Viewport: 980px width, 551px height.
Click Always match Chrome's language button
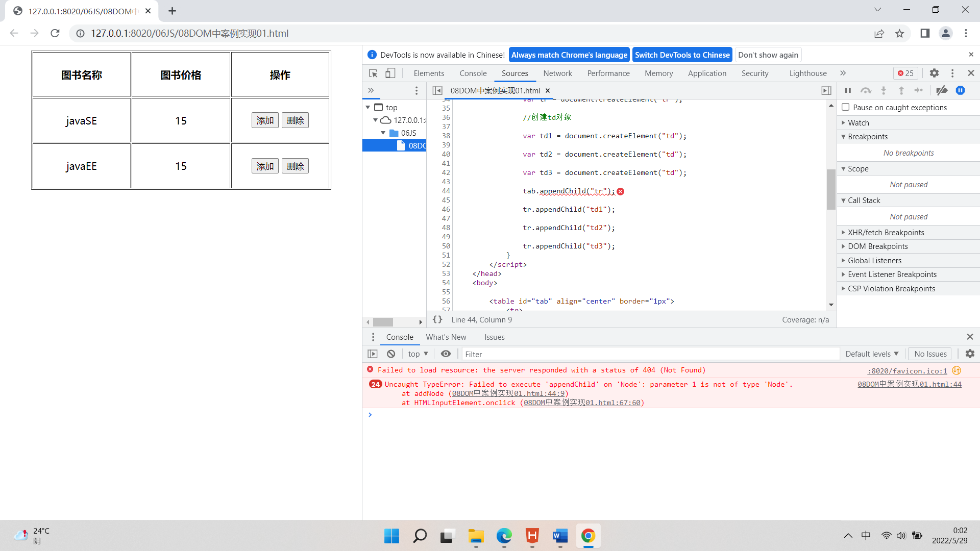point(569,55)
